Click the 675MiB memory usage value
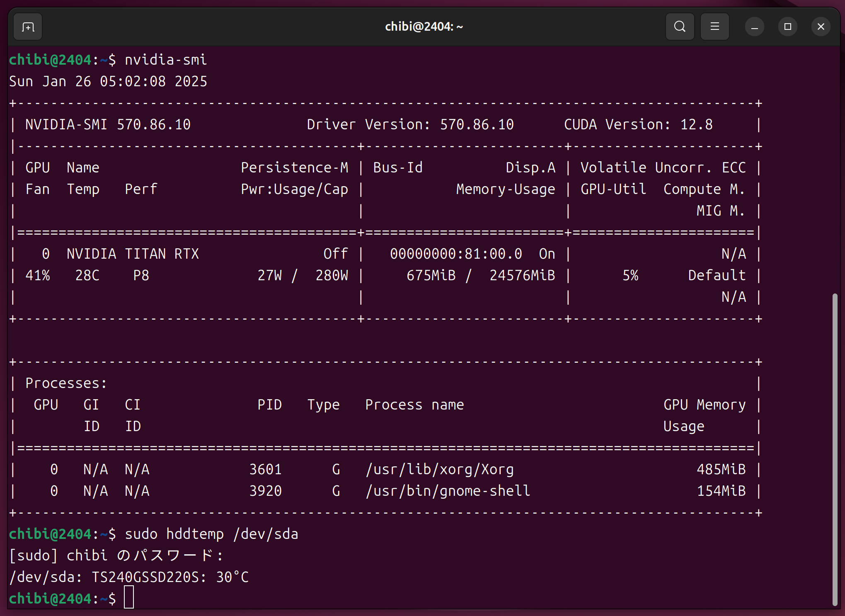 tap(431, 276)
